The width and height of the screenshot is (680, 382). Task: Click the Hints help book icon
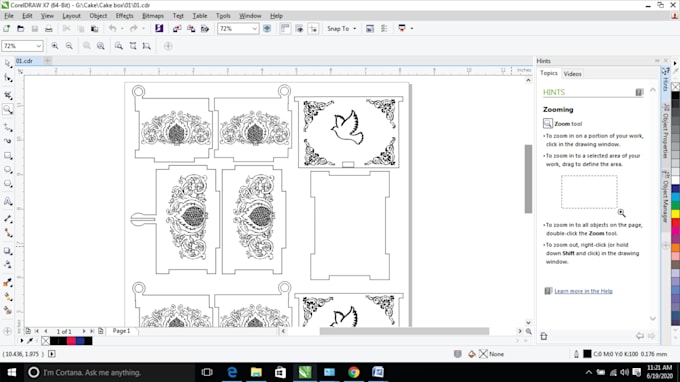(639, 92)
